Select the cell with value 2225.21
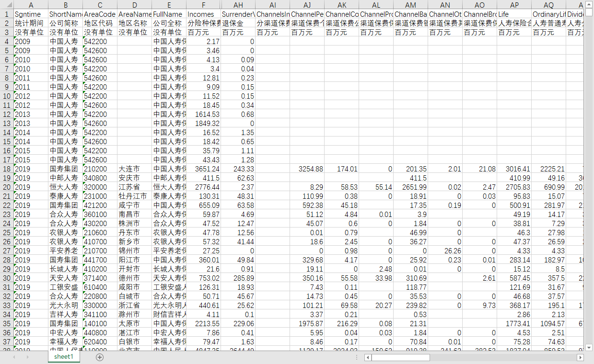The image size is (594, 364). (x=549, y=169)
